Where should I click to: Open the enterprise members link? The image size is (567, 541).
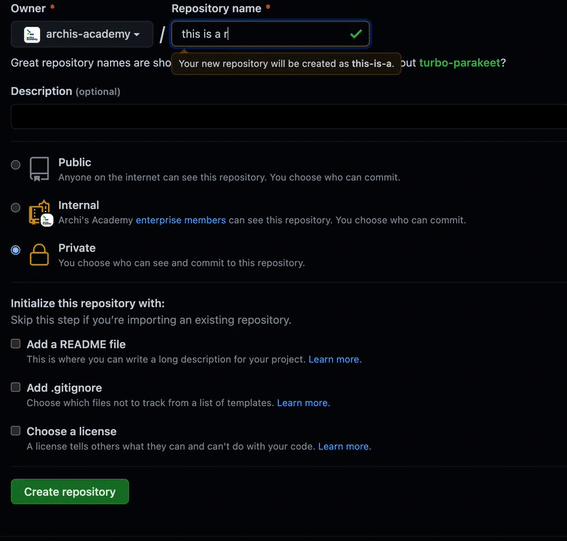pos(180,220)
